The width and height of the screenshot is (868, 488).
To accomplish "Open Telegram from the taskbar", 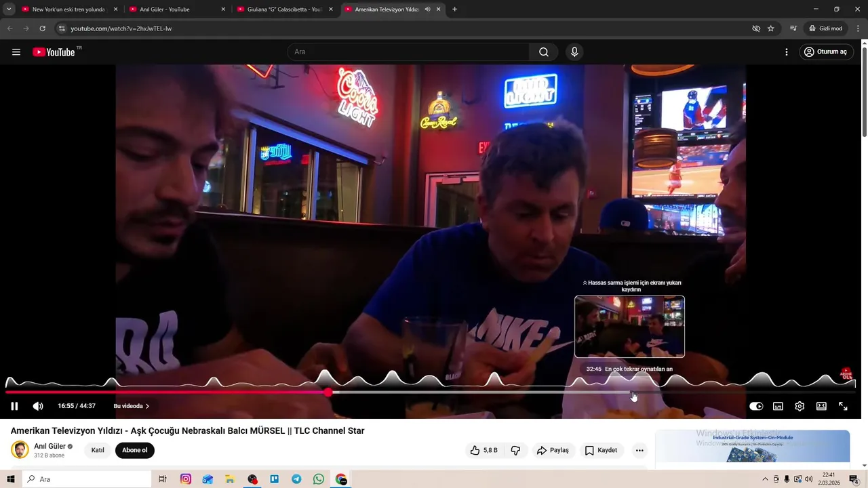I will click(x=296, y=479).
